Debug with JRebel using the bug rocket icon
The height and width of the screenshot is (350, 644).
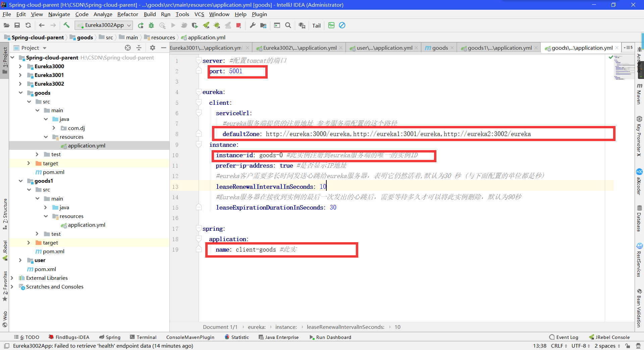pos(217,25)
